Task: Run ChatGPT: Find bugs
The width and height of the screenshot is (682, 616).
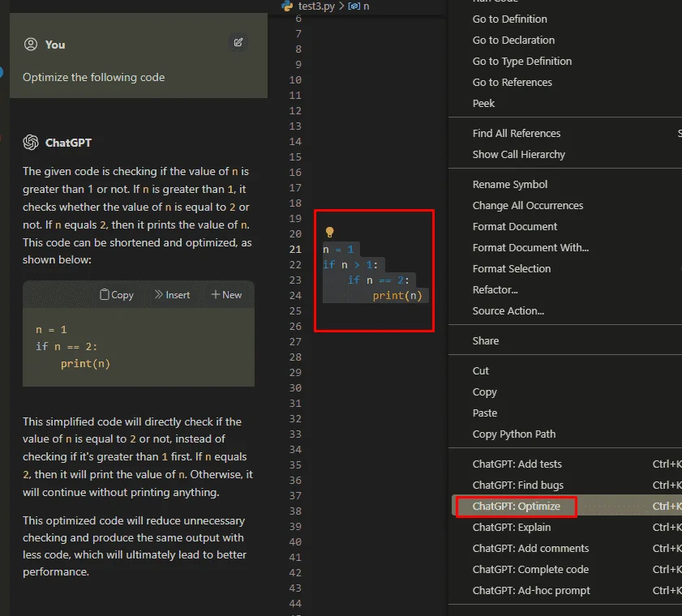Action: pyautogui.click(x=517, y=486)
